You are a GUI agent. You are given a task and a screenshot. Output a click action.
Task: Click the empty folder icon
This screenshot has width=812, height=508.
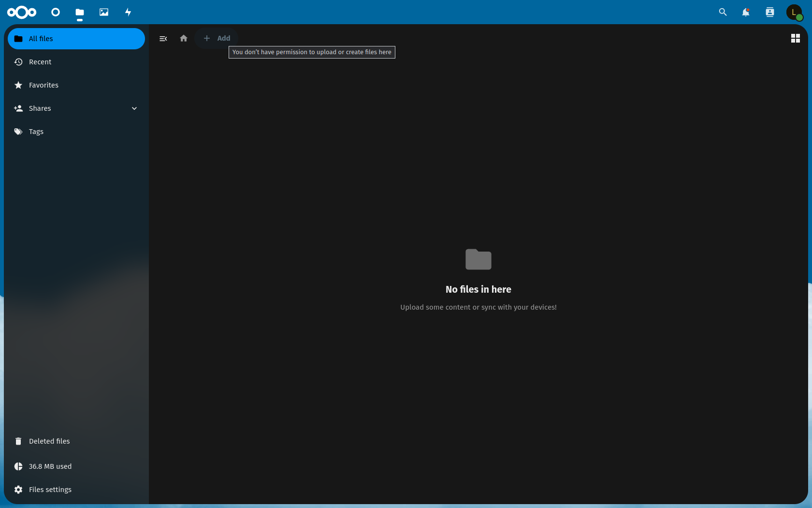(x=478, y=259)
